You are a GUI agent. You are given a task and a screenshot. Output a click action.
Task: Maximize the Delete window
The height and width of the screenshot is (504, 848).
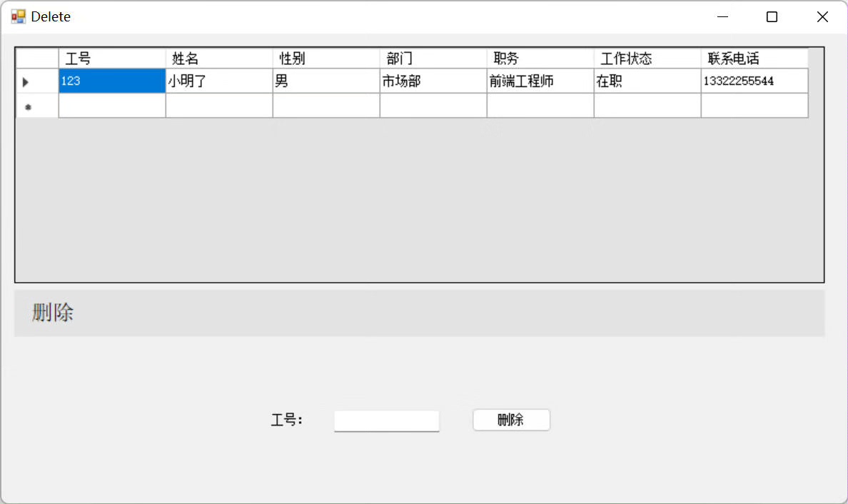coord(772,16)
